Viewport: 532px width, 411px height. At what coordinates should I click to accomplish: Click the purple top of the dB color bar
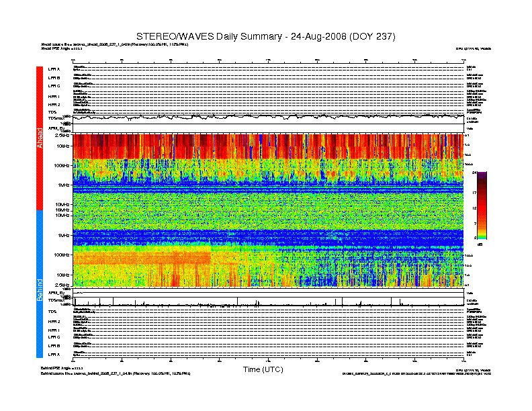point(482,175)
